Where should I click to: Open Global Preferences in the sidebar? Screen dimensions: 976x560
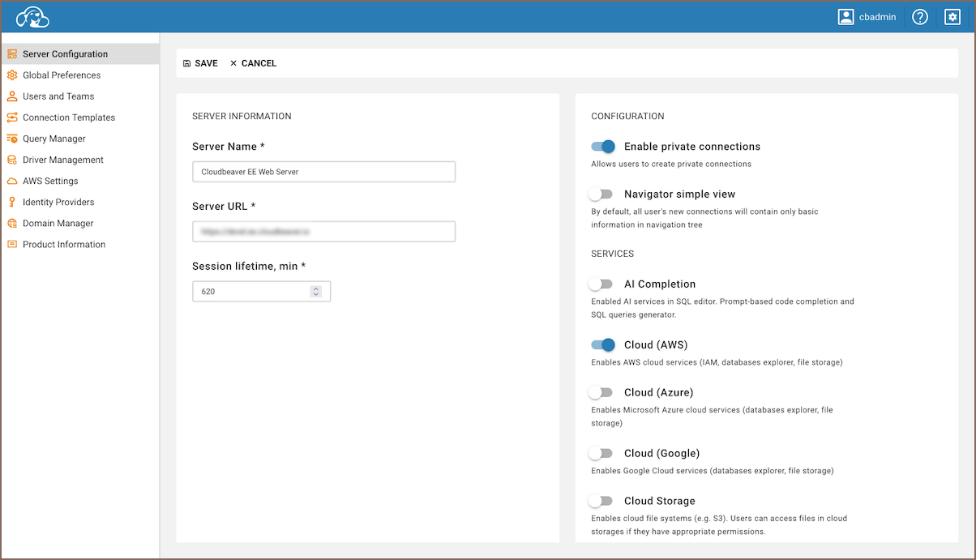(x=62, y=75)
